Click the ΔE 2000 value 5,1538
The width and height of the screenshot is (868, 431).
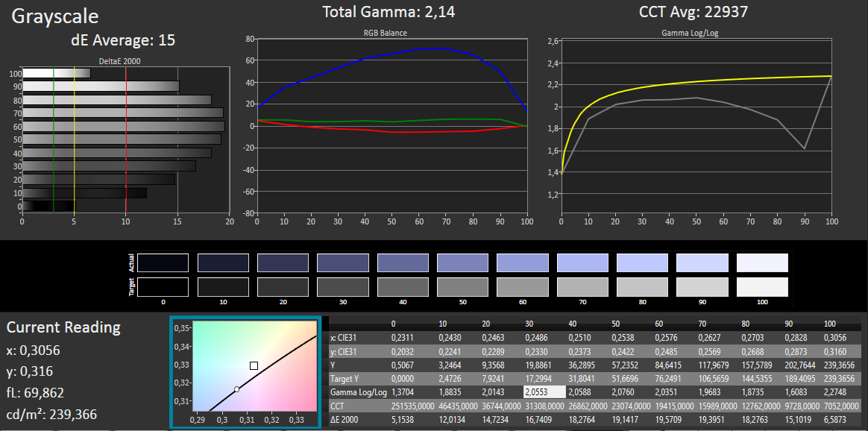[403, 420]
